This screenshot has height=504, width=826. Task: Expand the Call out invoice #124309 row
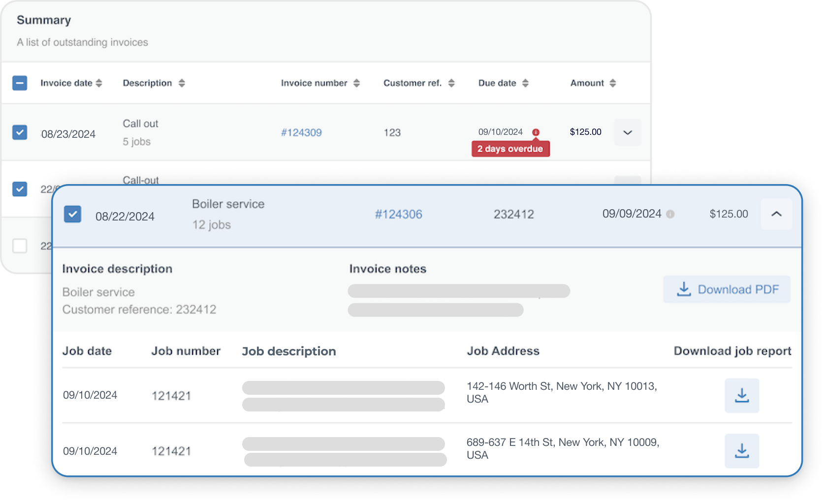click(x=628, y=132)
